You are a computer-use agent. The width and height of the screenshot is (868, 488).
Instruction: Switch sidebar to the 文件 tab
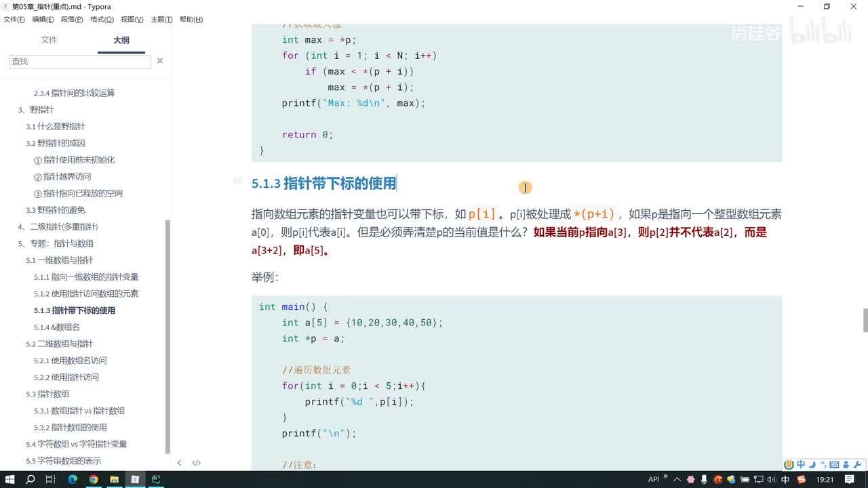[x=49, y=40]
